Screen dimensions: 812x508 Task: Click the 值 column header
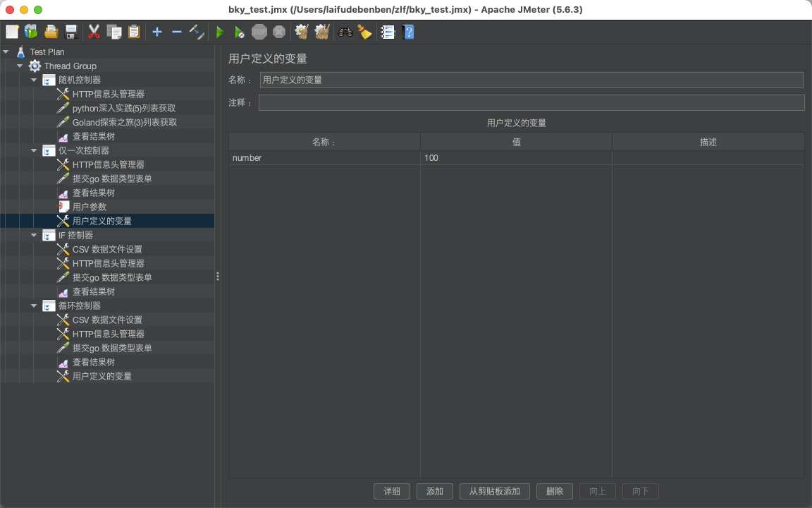[516, 142]
